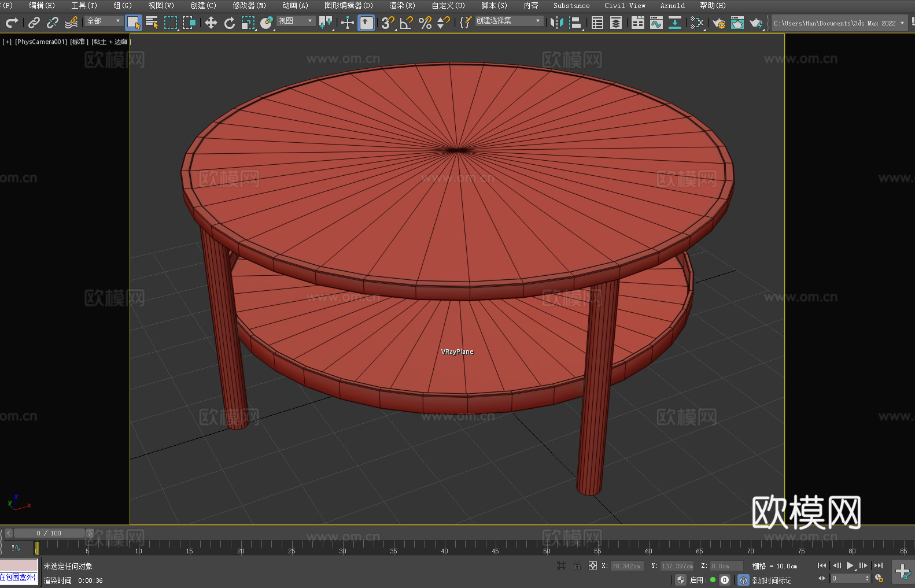Click the Use Pivot Point Center icon
This screenshot has height=588, width=915.
coord(326,23)
